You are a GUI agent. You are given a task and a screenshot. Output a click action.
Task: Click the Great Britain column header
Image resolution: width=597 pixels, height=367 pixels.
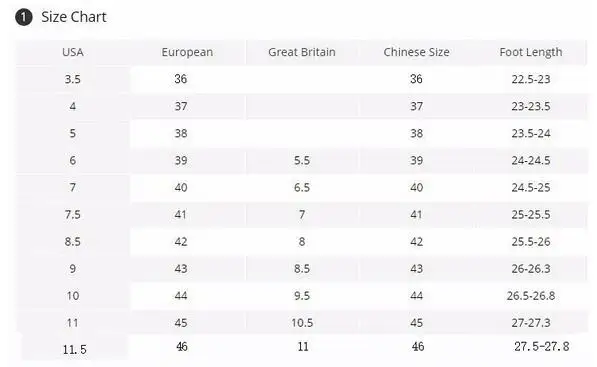click(302, 52)
